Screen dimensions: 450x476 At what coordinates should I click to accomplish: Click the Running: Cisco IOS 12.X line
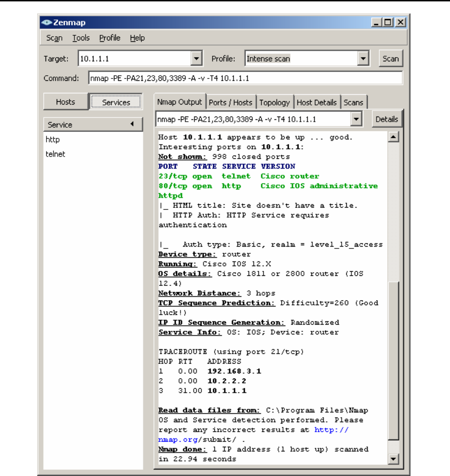click(214, 264)
